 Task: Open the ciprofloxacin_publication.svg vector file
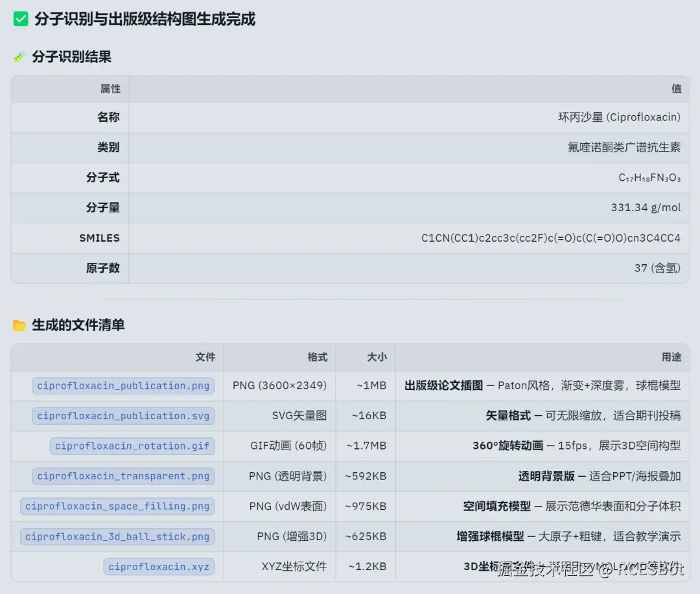pos(122,416)
